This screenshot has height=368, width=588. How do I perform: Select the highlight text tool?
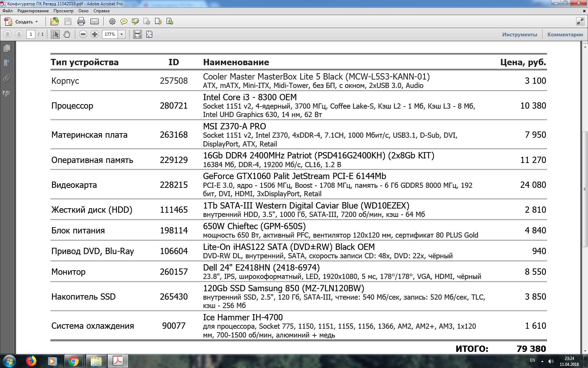tap(135, 22)
